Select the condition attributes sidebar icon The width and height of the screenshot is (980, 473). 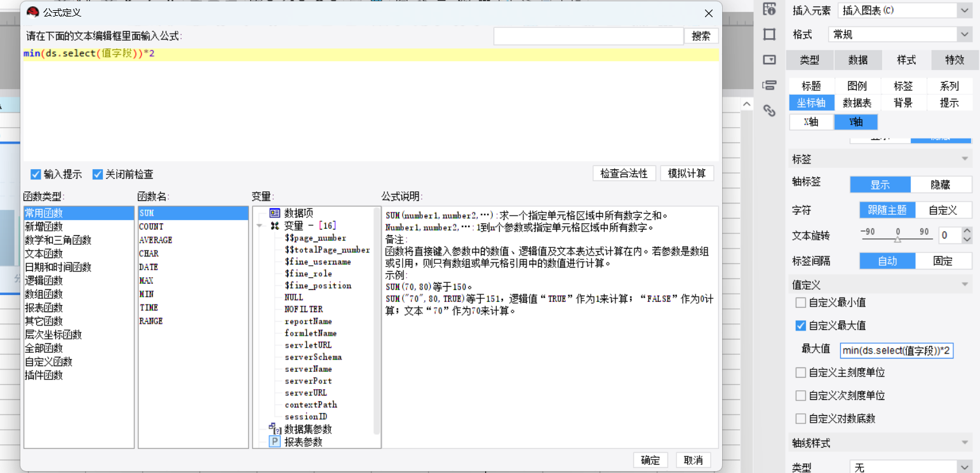pyautogui.click(x=769, y=85)
